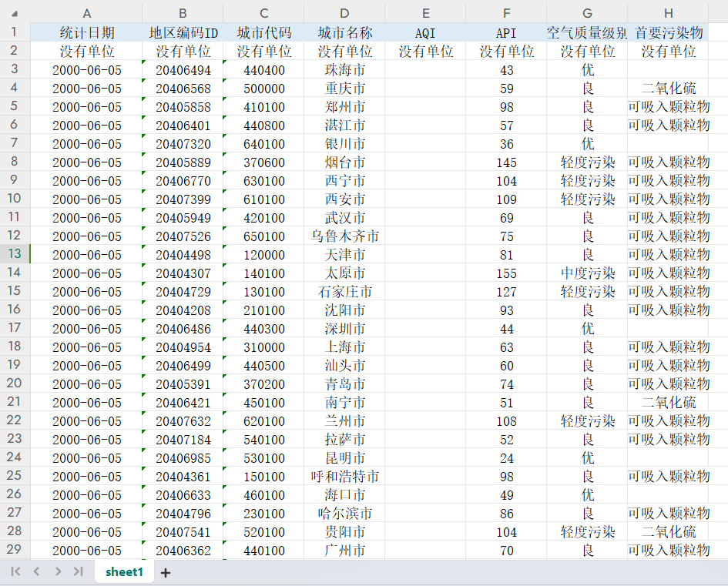Screen dimensions: 728x586
Task: Select column B header
Action: pyautogui.click(x=183, y=13)
